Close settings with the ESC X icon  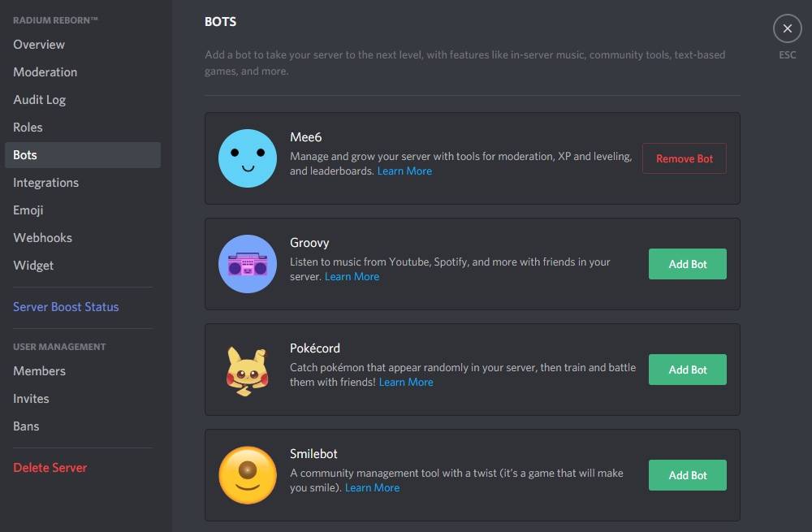click(787, 29)
